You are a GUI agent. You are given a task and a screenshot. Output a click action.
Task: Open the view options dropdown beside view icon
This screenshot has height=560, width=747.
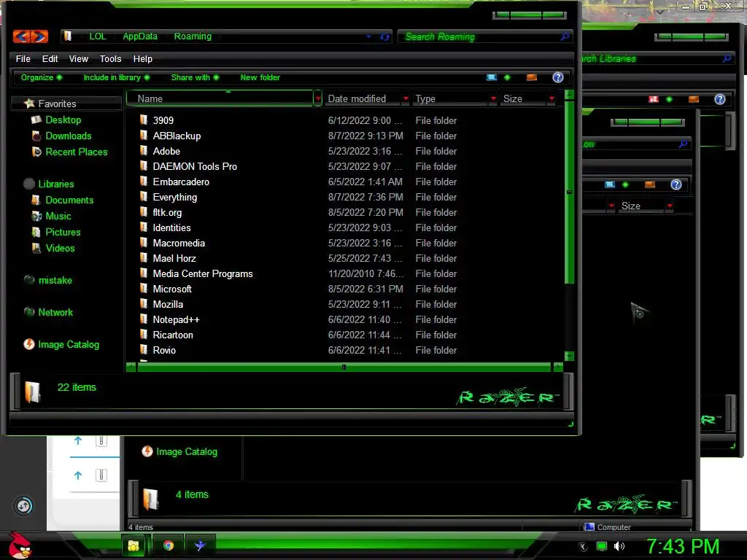click(x=507, y=77)
